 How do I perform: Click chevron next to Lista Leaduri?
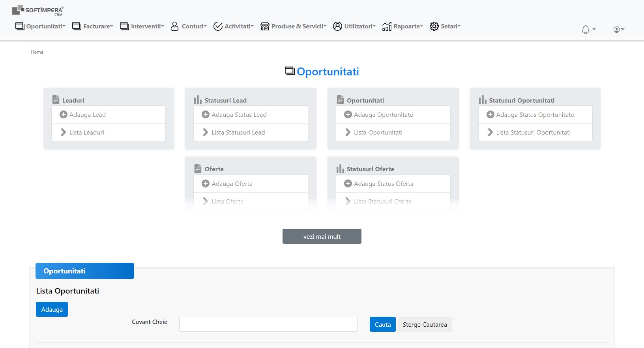[63, 132]
